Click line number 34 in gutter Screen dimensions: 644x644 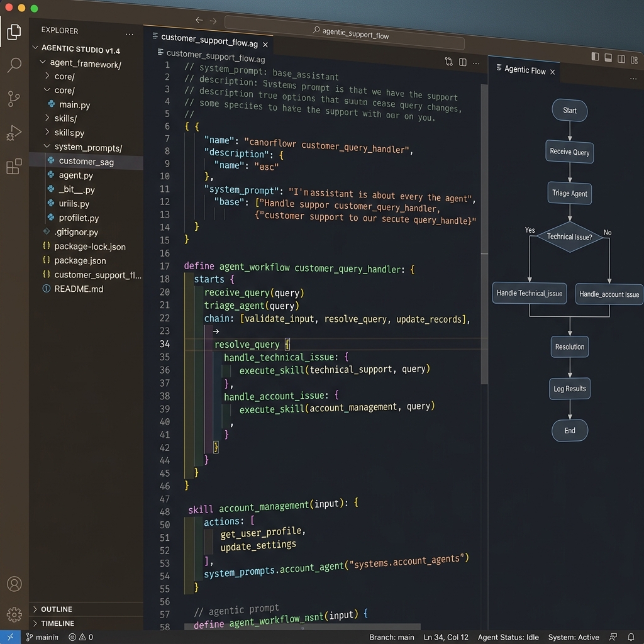click(x=165, y=344)
